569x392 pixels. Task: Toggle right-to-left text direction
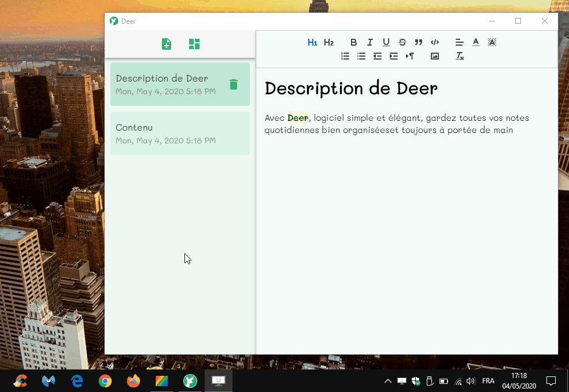click(410, 56)
